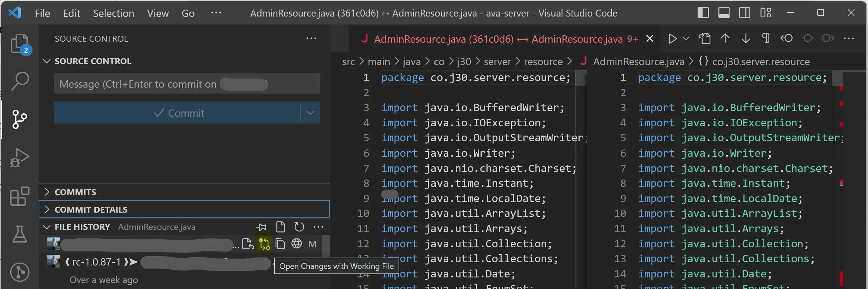Open the Commit button dropdown arrow
This screenshot has height=289, width=868.
tap(310, 113)
